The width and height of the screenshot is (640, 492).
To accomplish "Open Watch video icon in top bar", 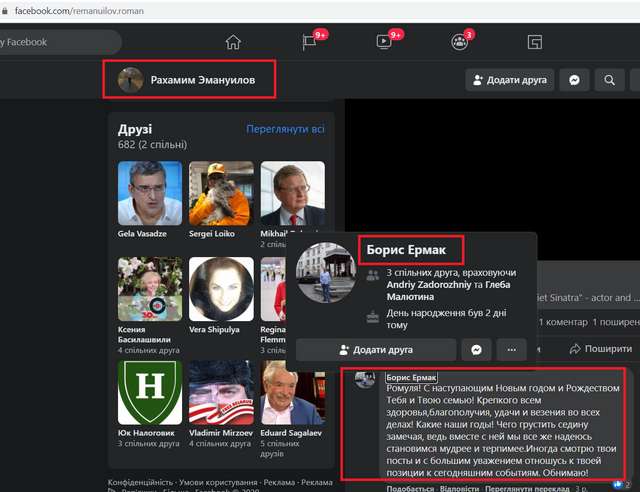I will [384, 42].
